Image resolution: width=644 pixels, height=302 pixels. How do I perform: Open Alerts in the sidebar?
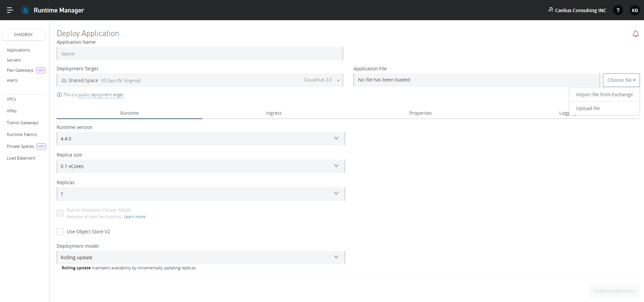(12, 80)
